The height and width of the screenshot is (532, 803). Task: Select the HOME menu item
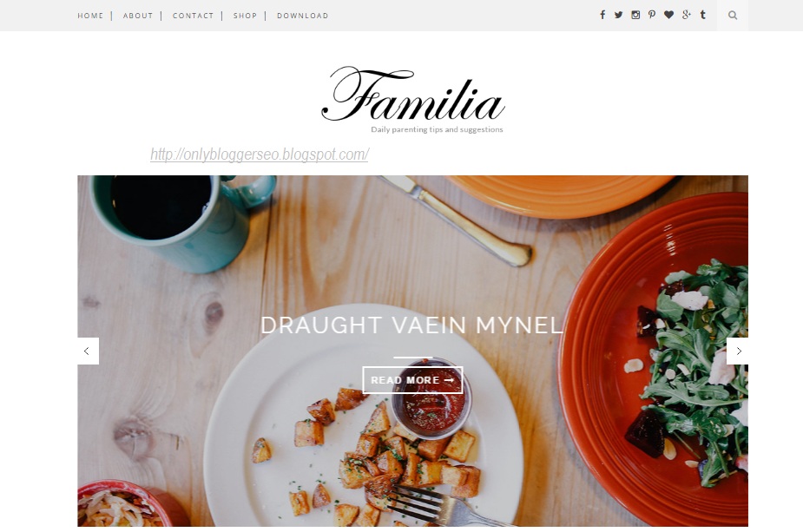[90, 16]
